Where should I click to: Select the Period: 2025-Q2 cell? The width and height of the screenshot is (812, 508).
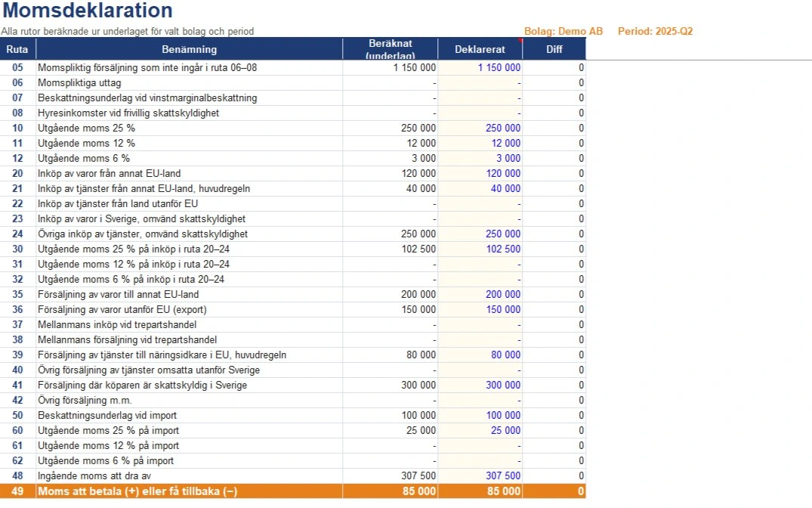tap(655, 31)
